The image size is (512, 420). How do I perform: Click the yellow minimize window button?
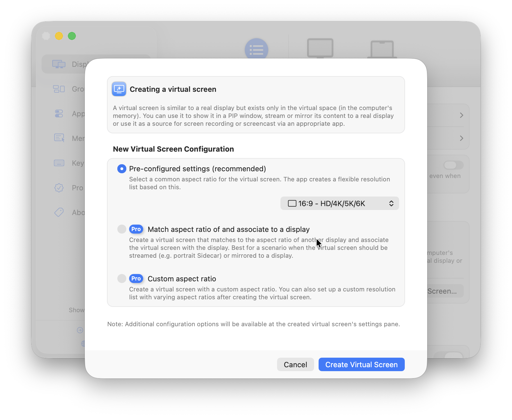click(59, 36)
